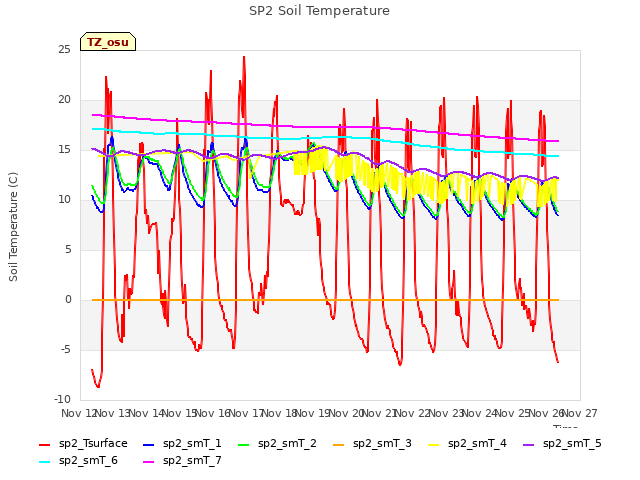The image size is (640, 480).
Task: Click the orange sp2_smT_3 legend swatch
Action: 339,444
